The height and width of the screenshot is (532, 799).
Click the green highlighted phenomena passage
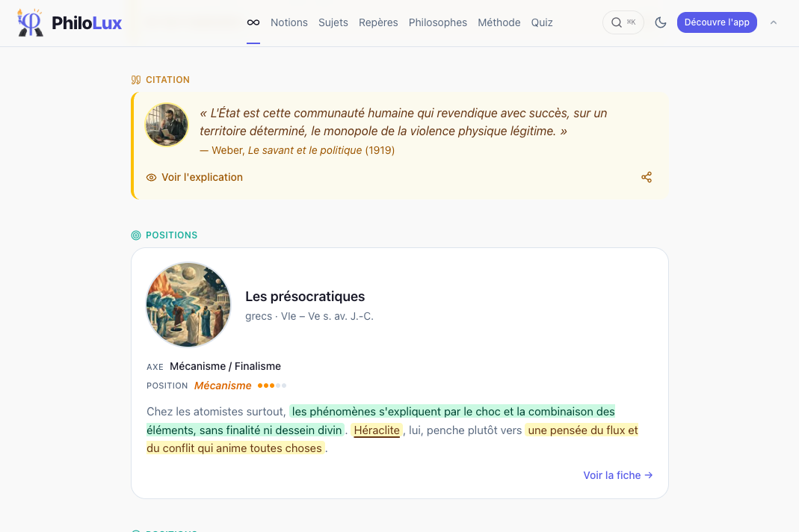point(380,421)
